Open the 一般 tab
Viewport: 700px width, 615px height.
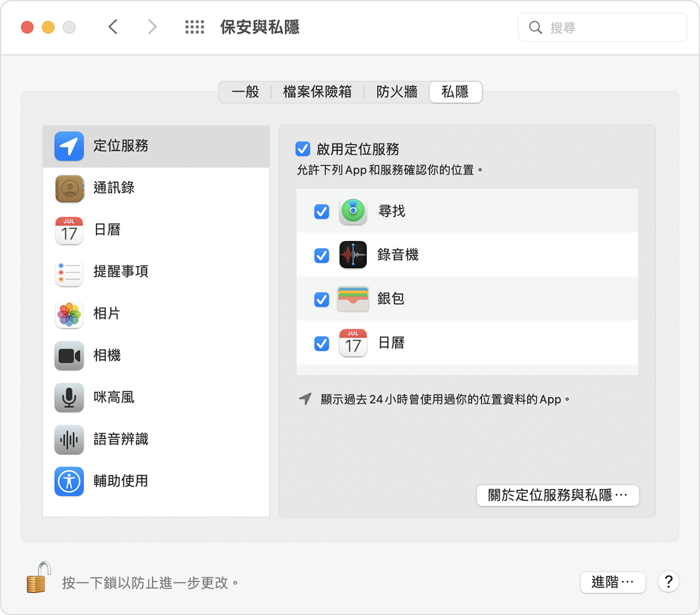point(245,92)
